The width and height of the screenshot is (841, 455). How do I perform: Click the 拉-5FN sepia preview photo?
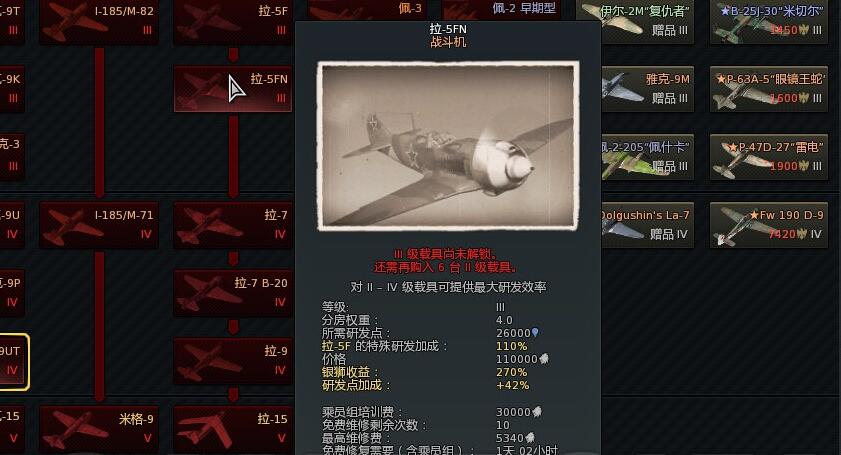click(448, 146)
